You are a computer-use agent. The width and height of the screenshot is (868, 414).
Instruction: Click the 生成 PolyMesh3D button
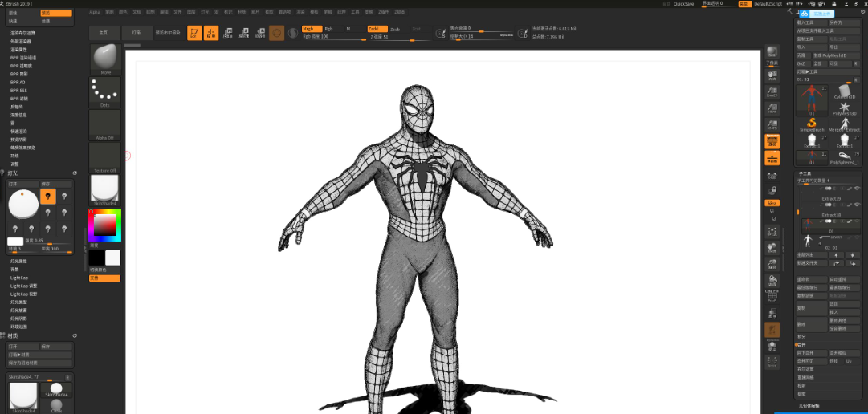pos(837,55)
